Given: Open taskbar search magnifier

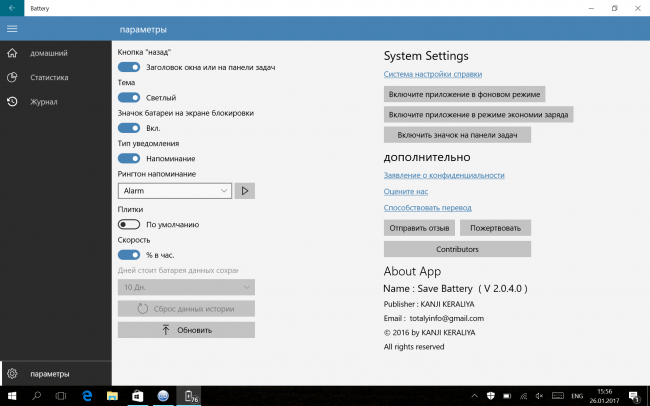Looking at the screenshot, I should point(36,396).
